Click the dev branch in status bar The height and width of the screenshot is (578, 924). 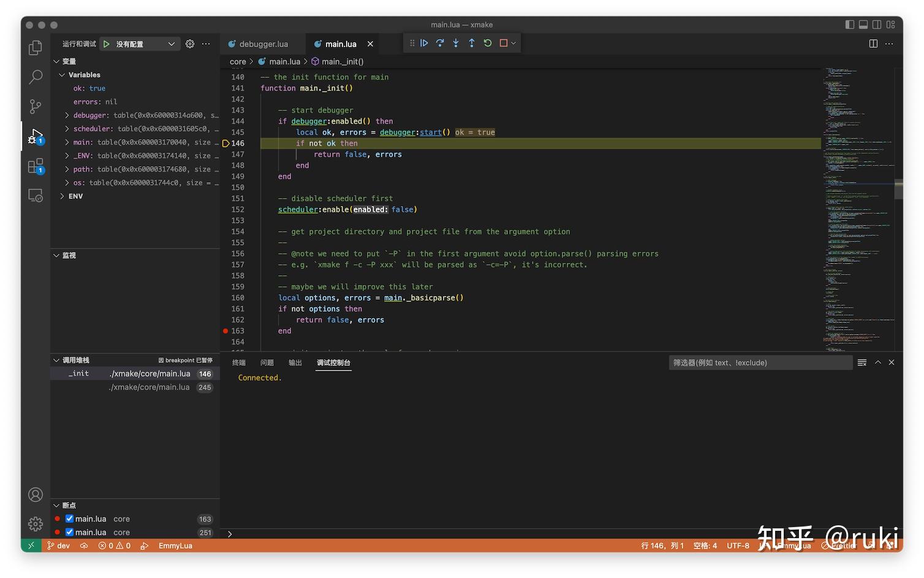(59, 546)
